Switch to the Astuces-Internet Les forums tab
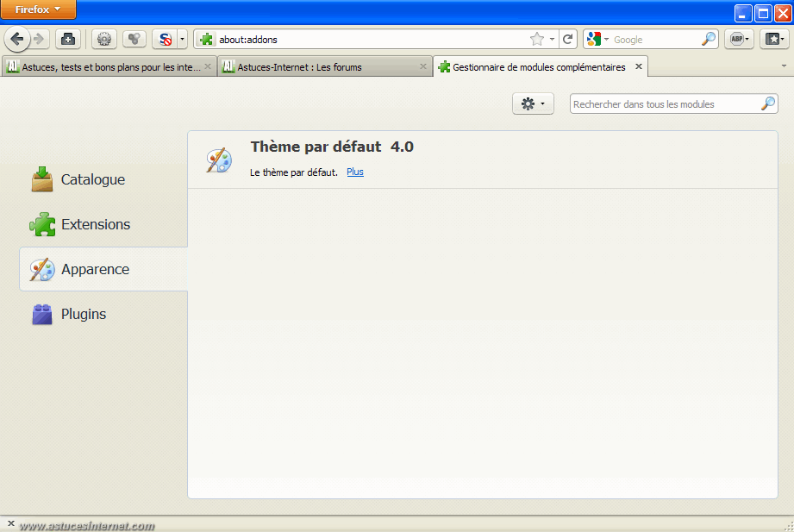Screen dimensions: 794x532 tap(325, 67)
